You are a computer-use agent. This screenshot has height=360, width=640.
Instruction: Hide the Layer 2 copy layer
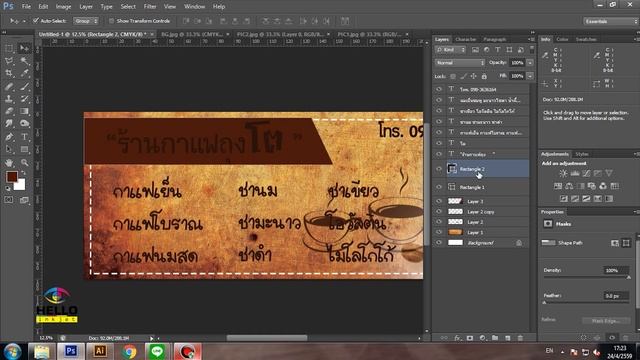coord(439,211)
